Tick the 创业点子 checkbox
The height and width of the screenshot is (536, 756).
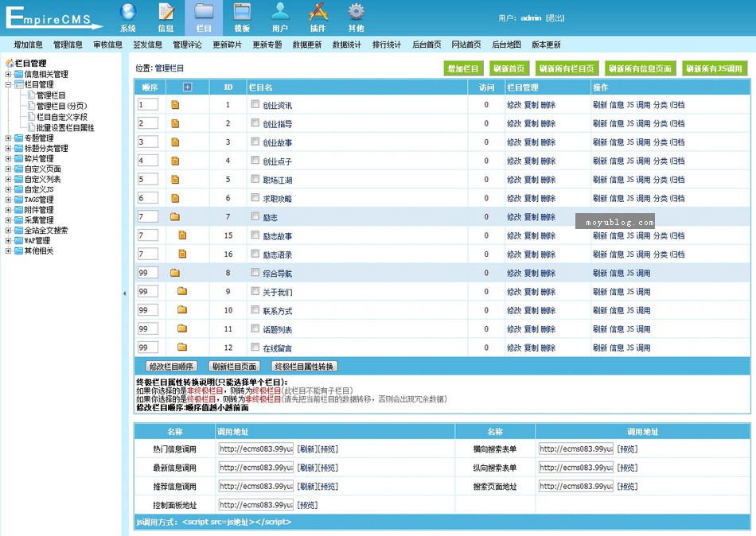coord(255,160)
